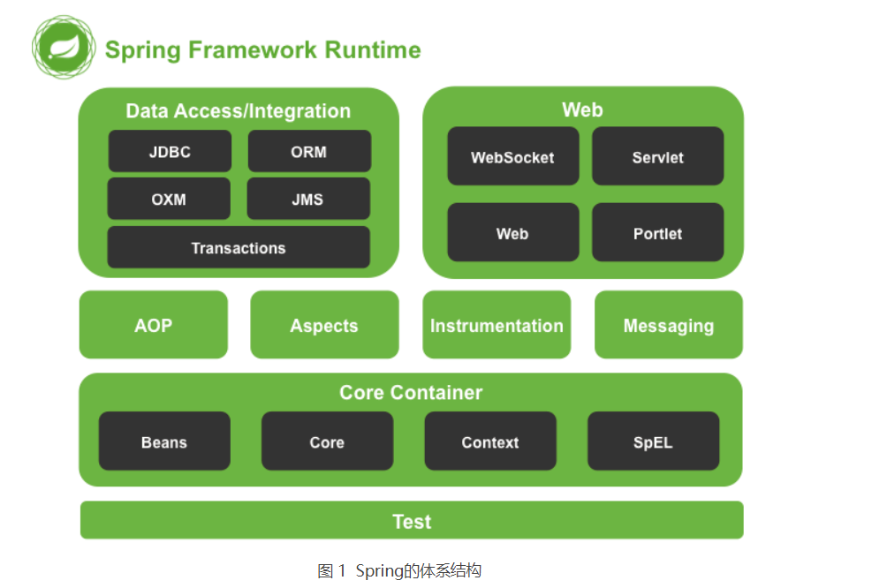Select the OXM module box
The height and width of the screenshot is (588, 887).
[x=169, y=199]
